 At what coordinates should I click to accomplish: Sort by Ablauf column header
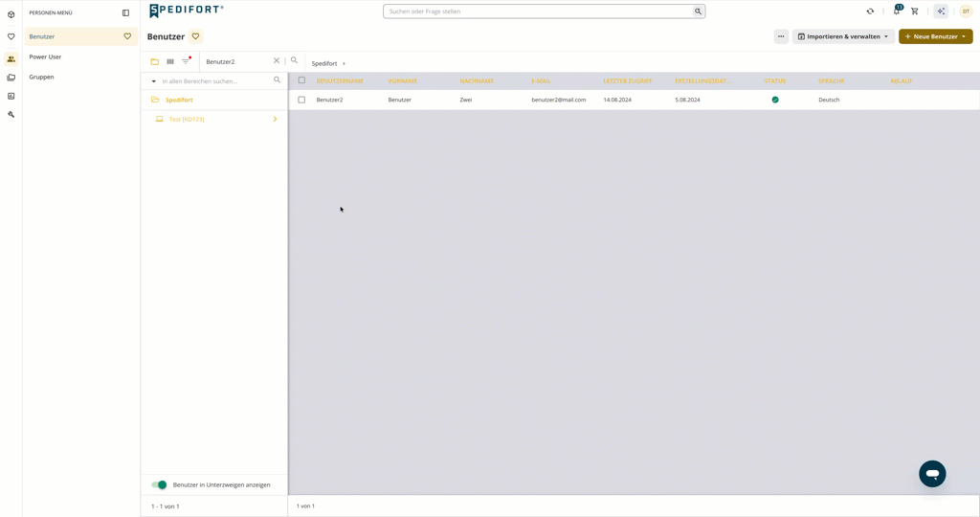point(902,81)
